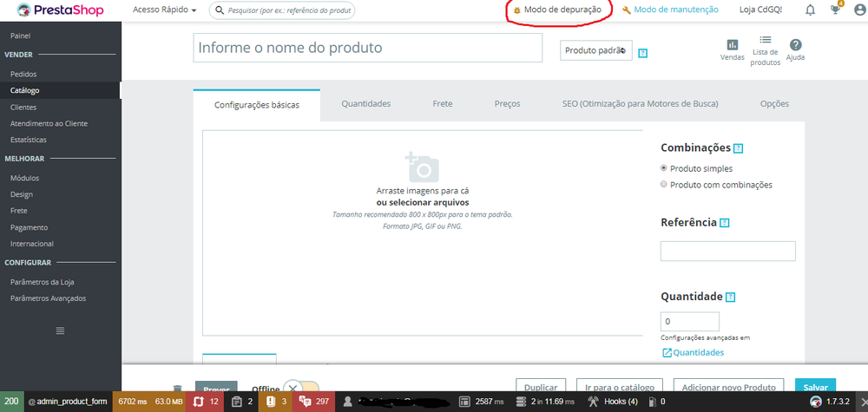Click the product name field
Viewport: 868px width, 412px height.
point(367,48)
